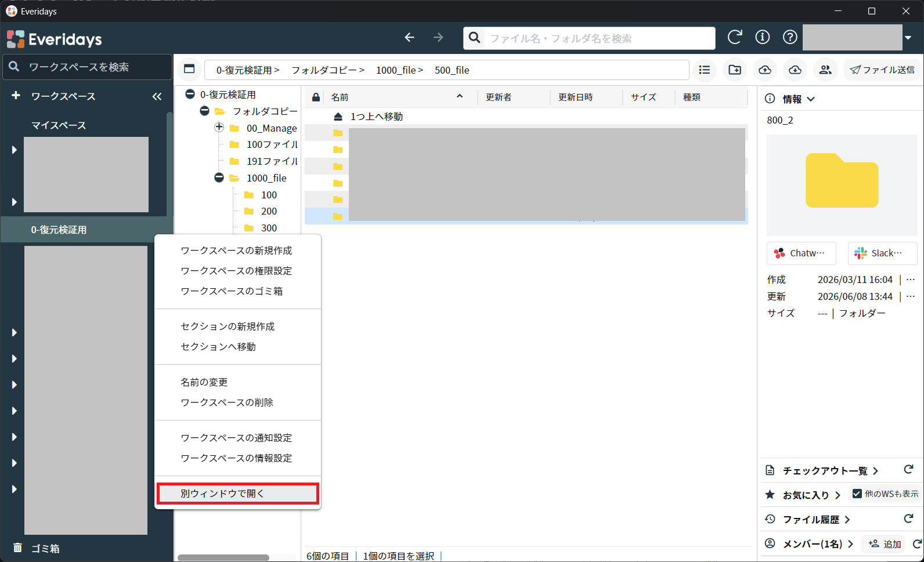Click the 0-復元検証用 breadcrumb segment

244,70
